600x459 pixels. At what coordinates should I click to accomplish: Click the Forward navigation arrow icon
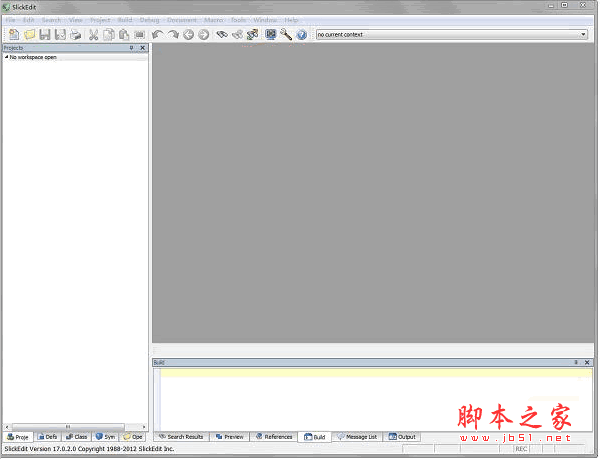click(204, 35)
